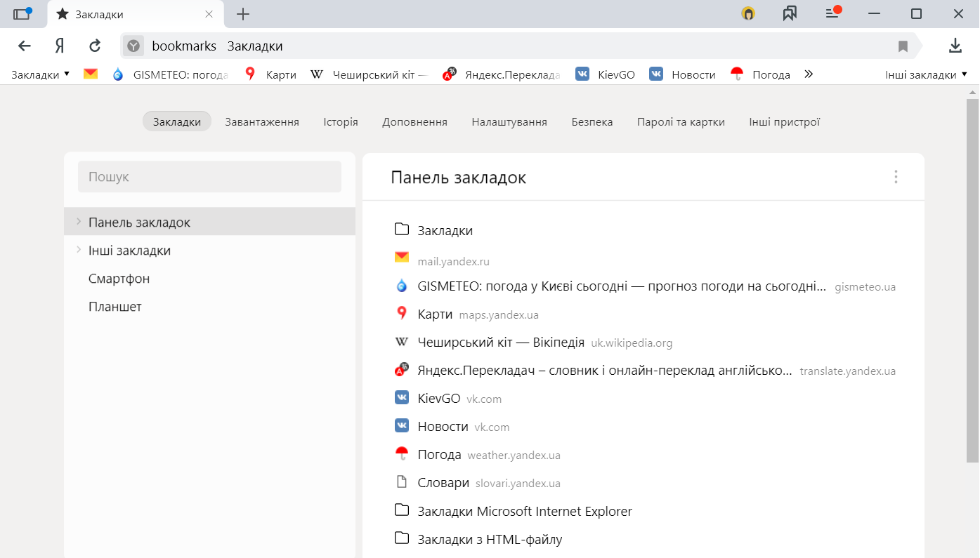Close the Закладки tab

(x=209, y=14)
